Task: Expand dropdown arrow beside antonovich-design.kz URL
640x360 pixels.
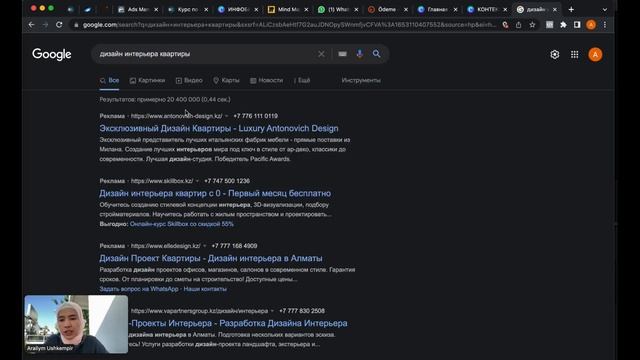Action: point(227,116)
